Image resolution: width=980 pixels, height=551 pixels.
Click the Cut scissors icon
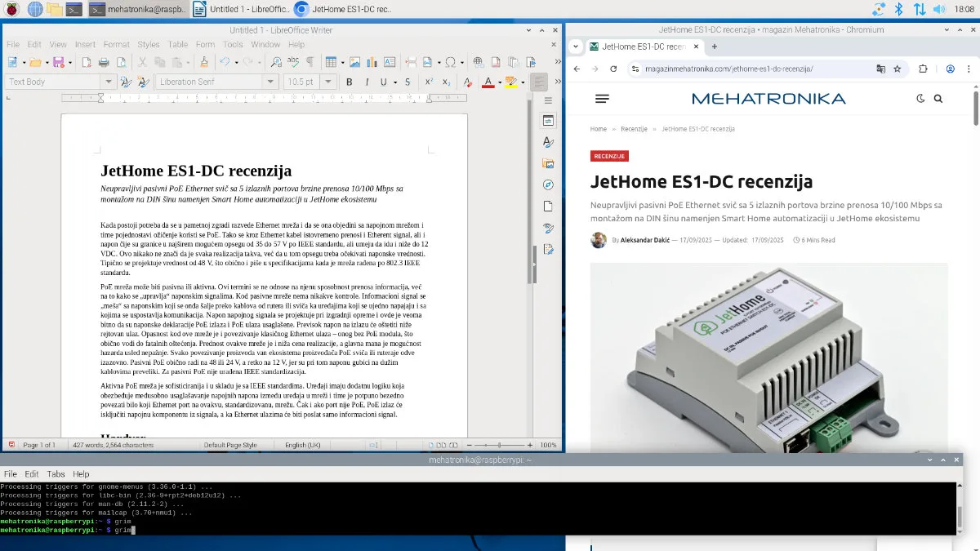[x=142, y=62]
